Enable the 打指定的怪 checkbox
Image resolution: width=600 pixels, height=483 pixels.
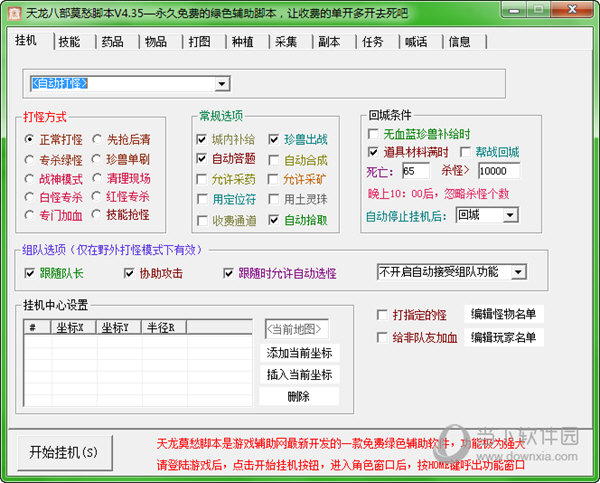381,314
